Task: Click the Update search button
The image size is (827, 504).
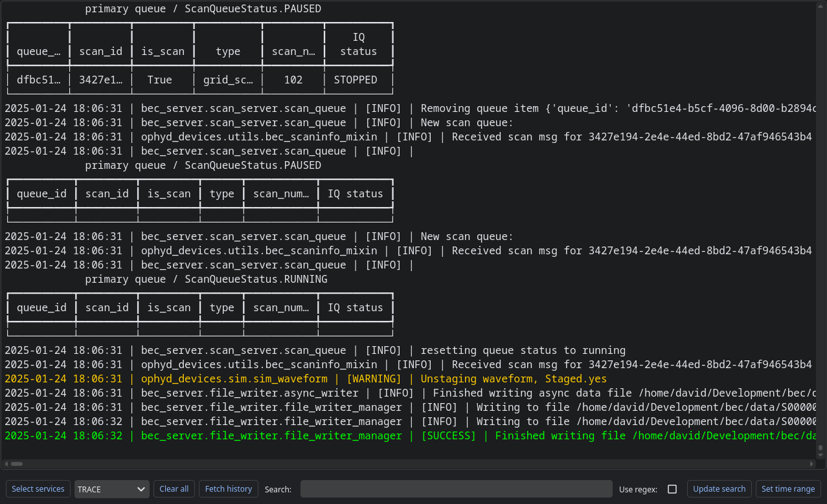Action: click(x=719, y=489)
